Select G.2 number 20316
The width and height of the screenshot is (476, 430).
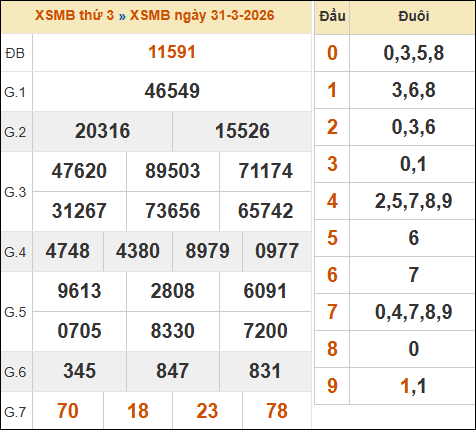[x=102, y=131]
